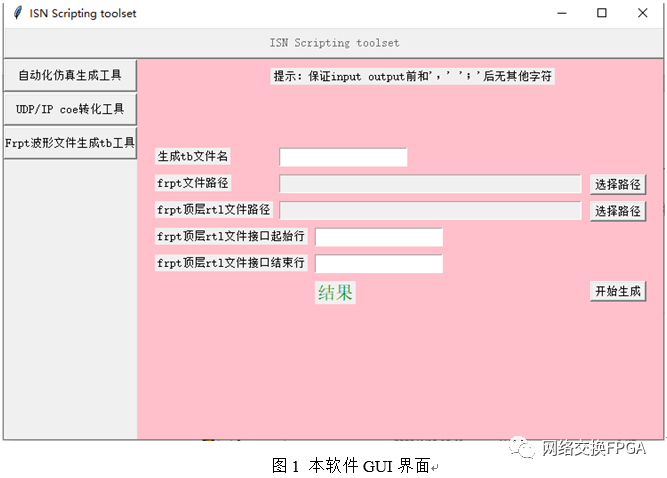Click the green 结果 label
Screen dimensions: 667x478
tap(335, 293)
